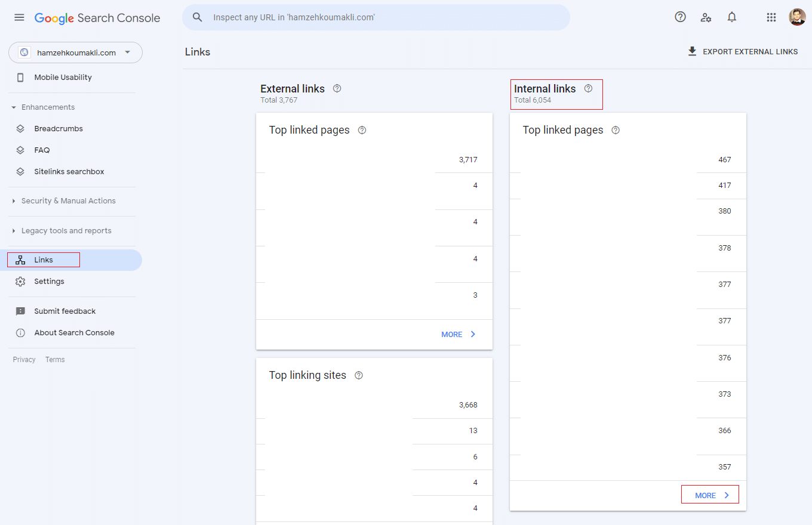Open user management settings icon
The width and height of the screenshot is (812, 525).
point(706,17)
